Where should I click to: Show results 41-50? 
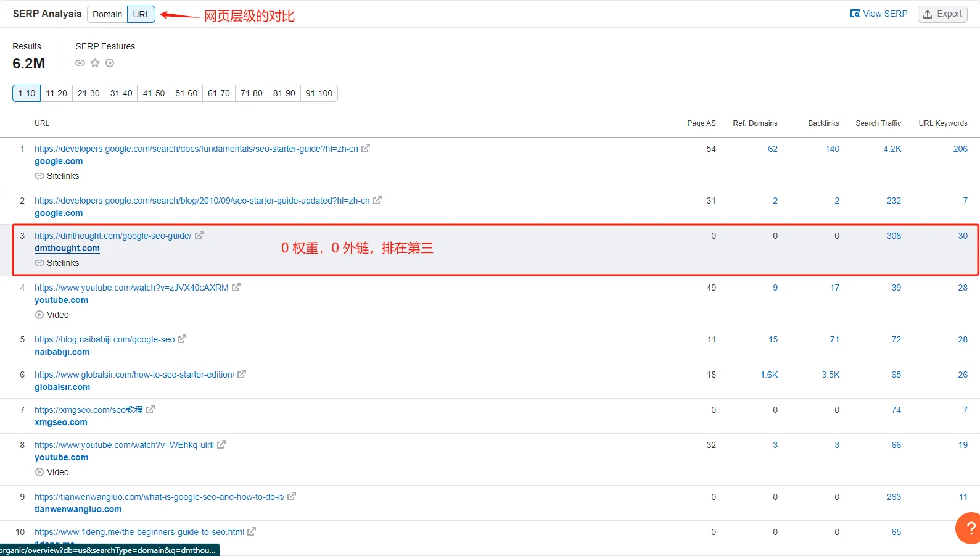coord(154,93)
